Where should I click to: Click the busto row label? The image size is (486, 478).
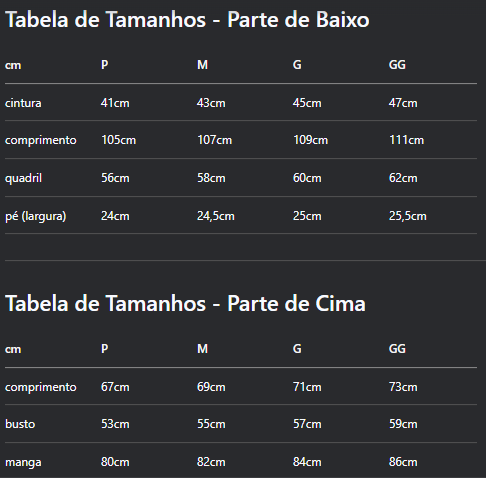(x=20, y=424)
